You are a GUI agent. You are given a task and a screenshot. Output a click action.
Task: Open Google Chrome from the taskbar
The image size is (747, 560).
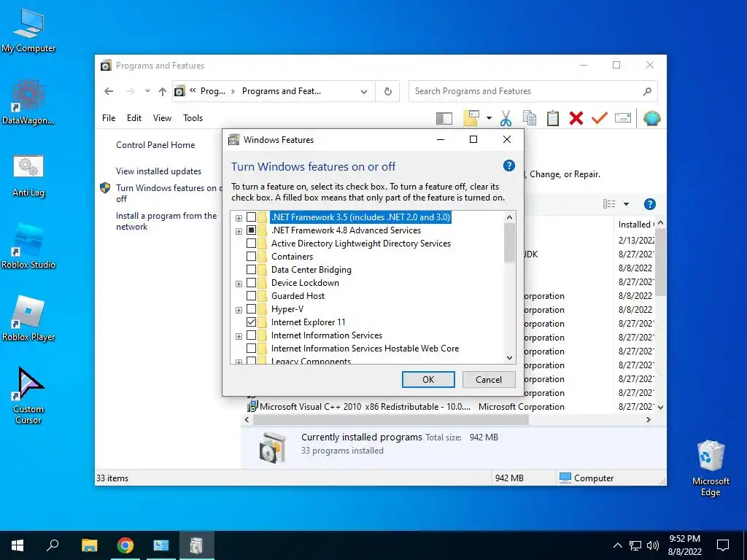click(125, 545)
